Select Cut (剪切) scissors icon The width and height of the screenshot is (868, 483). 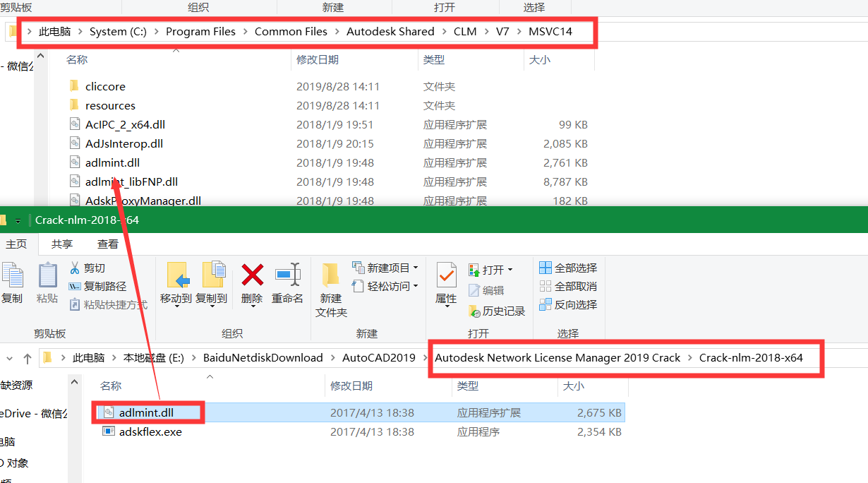75,268
